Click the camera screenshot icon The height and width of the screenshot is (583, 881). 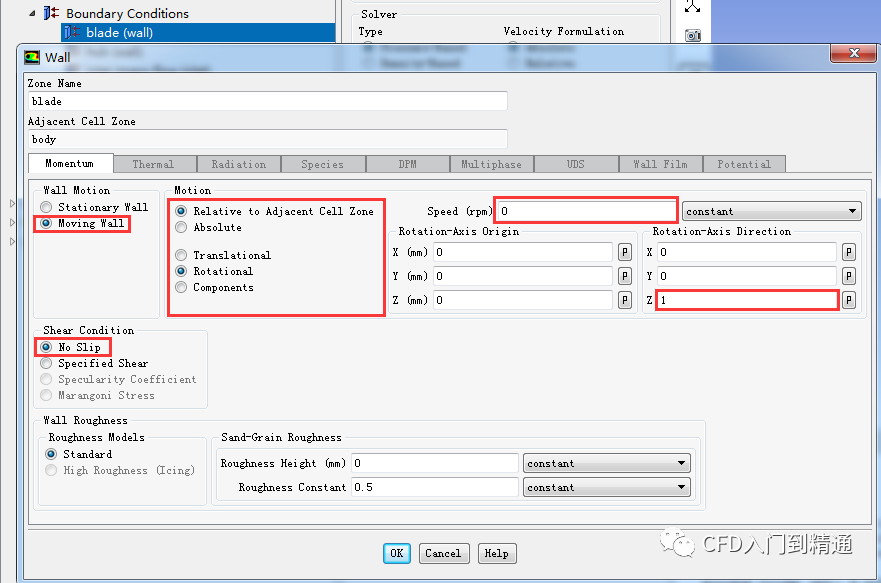[x=693, y=35]
